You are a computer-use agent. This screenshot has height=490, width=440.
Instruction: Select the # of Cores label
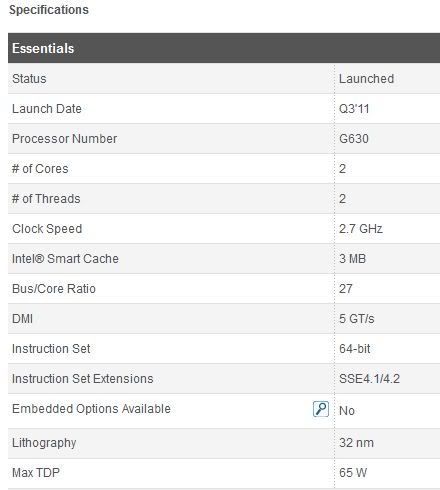click(x=40, y=169)
